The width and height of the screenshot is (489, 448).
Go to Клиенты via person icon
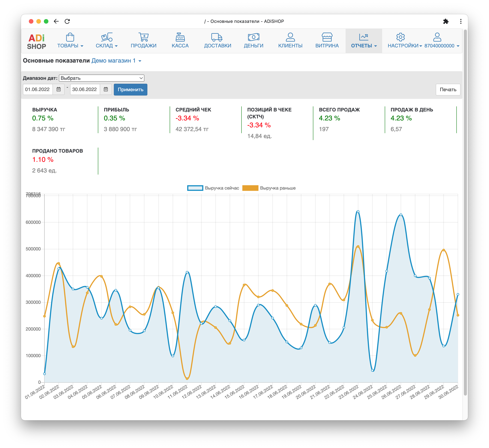pos(290,37)
